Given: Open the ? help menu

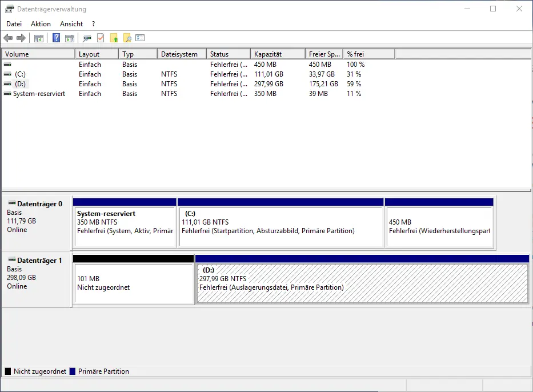Looking at the screenshot, I should click(94, 24).
